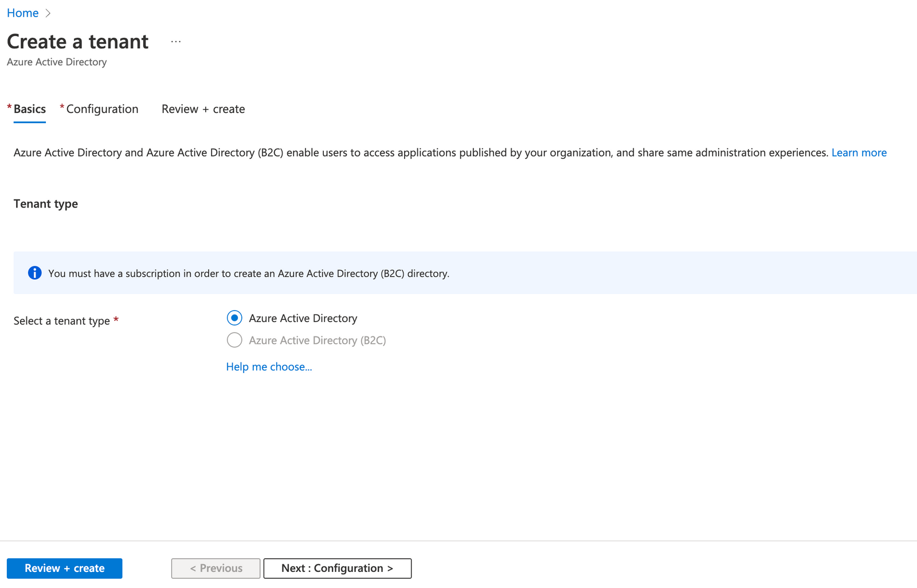Expand tenant type help via Help me choose
Image resolution: width=917 pixels, height=588 pixels.
click(x=269, y=366)
